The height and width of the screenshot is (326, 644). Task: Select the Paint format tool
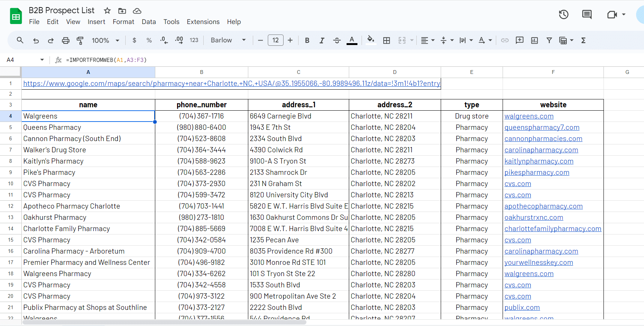[x=80, y=41]
